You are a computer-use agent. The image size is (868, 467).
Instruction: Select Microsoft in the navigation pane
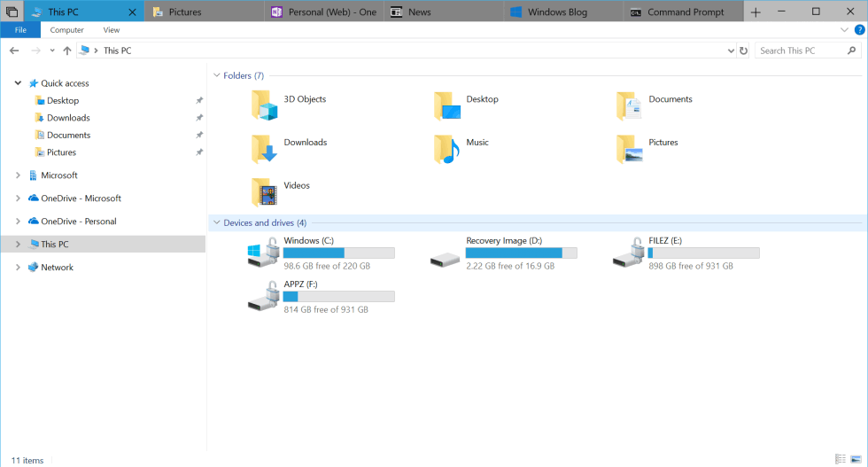[58, 175]
